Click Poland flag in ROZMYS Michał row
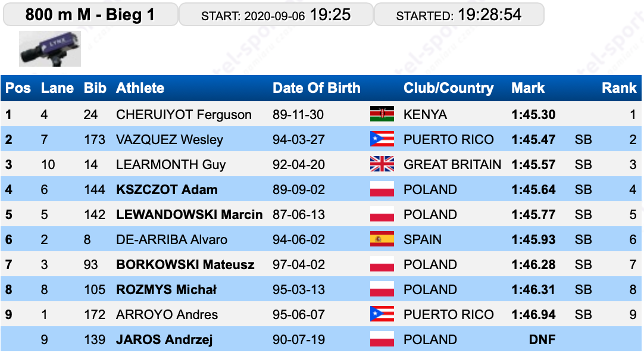The image size is (644, 356). click(382, 289)
